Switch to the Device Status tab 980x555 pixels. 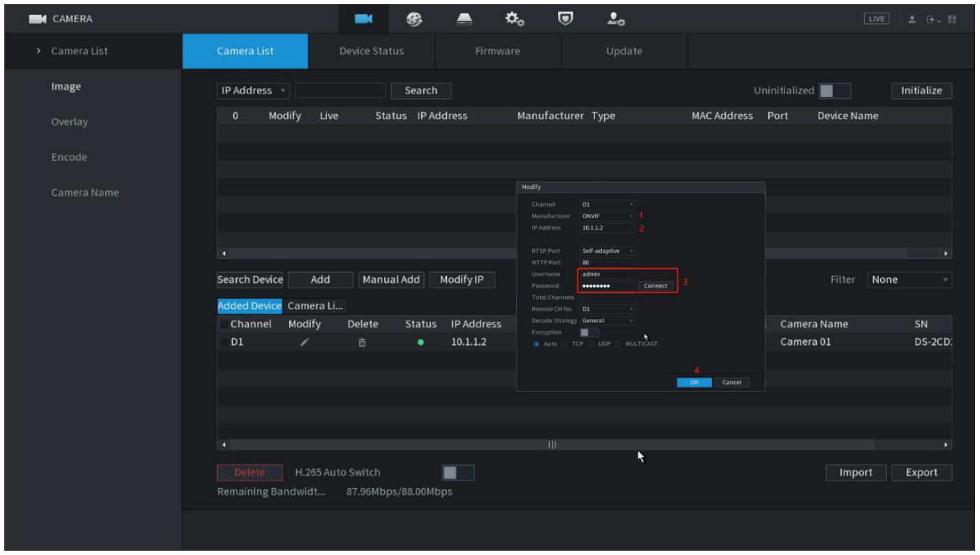coord(371,51)
